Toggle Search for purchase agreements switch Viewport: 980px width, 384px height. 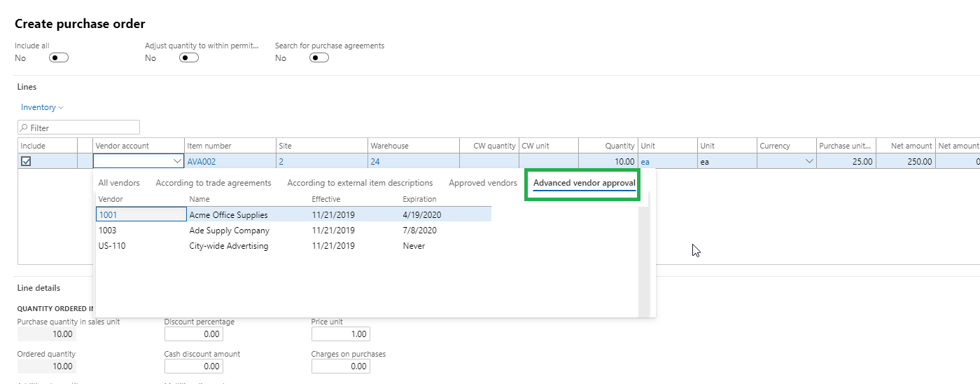coord(319,58)
